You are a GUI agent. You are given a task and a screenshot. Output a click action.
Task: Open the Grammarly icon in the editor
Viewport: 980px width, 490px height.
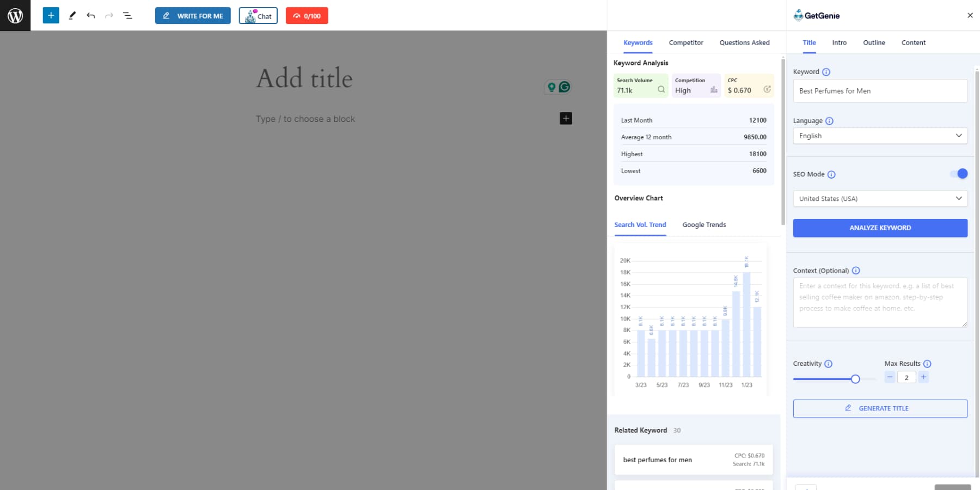[565, 86]
